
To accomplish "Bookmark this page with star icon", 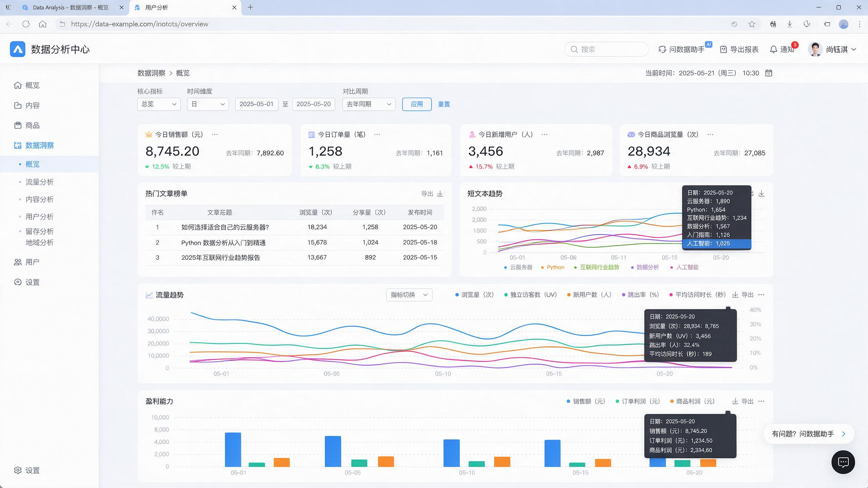I will coord(752,24).
